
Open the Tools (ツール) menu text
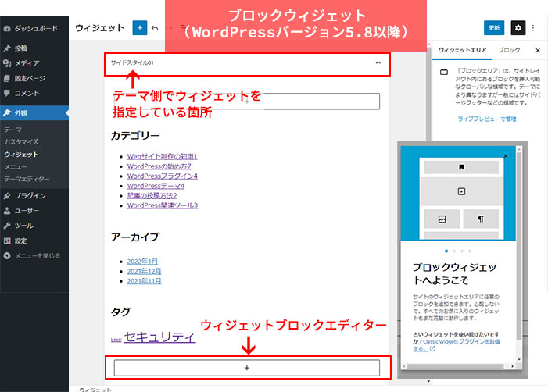point(23,226)
